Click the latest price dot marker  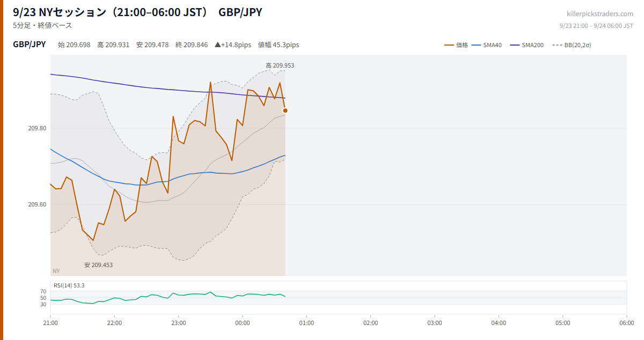(285, 110)
